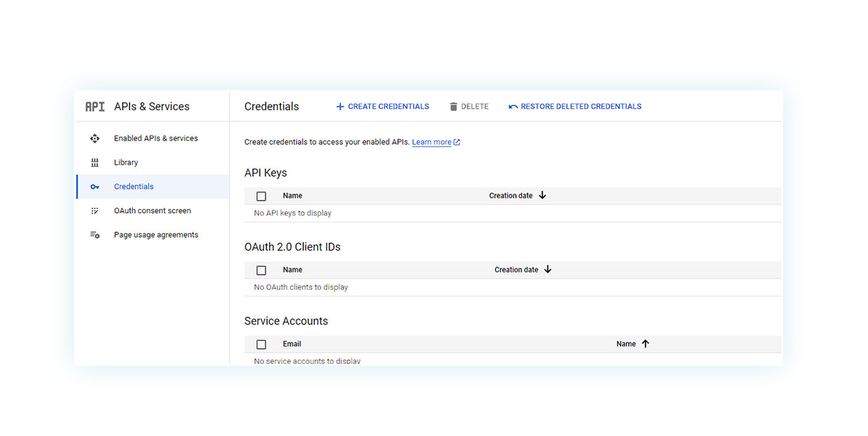Click Service Accounts Email column header
The image size is (868, 436).
292,344
